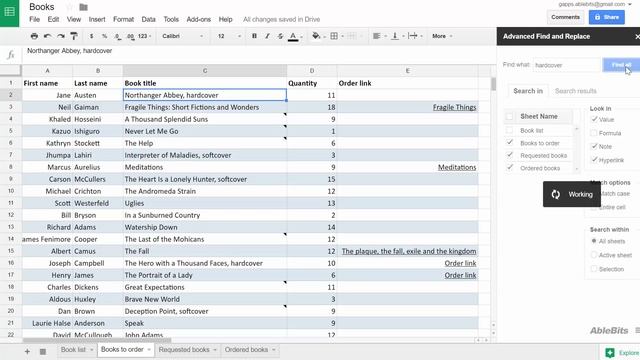Format as percent
The width and height of the screenshot is (640, 360).
104,36
